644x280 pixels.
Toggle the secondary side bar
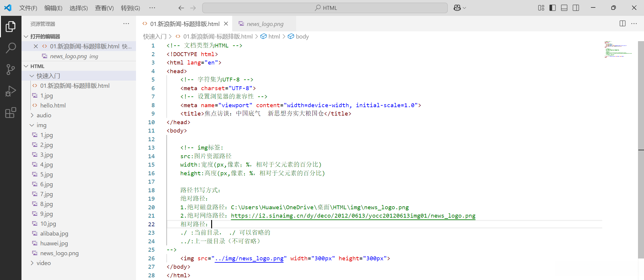tap(576, 8)
